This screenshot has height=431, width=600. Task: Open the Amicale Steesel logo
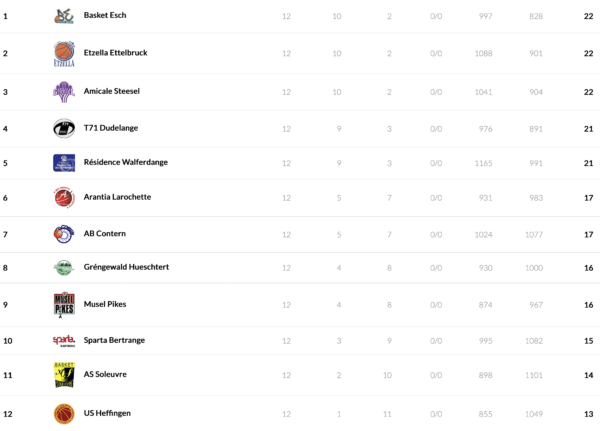tap(64, 91)
